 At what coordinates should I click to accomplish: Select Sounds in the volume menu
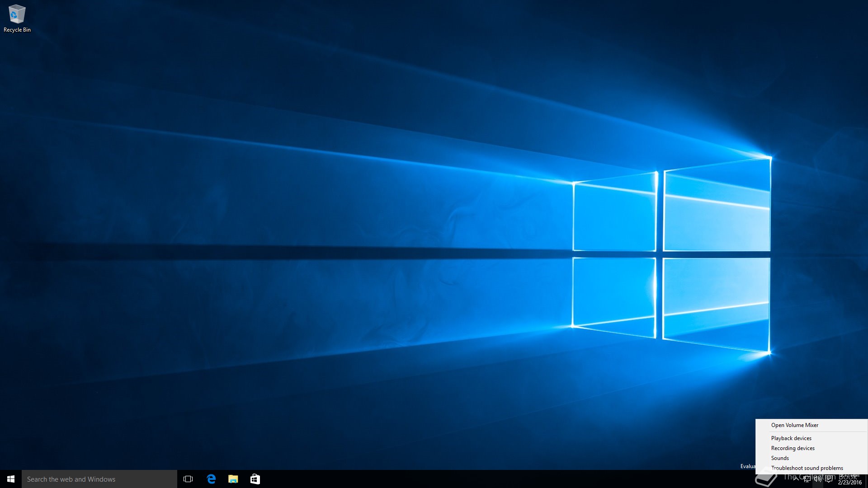click(780, 458)
